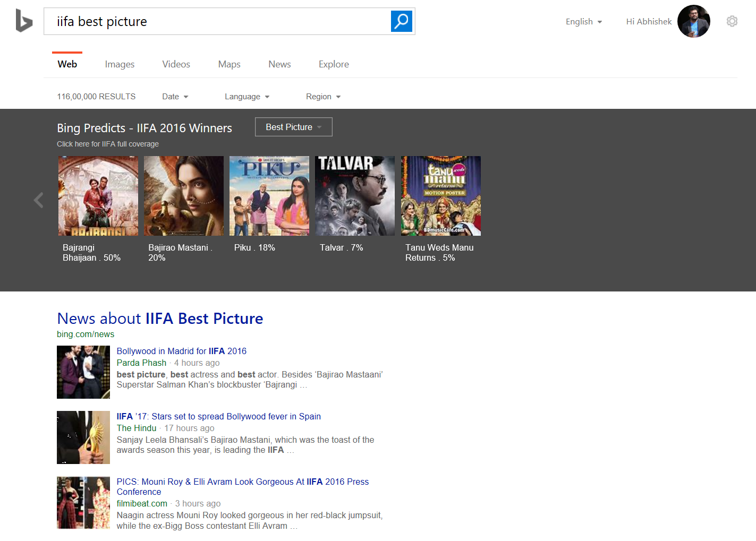
Task: Click the bing.com/news link
Action: 85,334
